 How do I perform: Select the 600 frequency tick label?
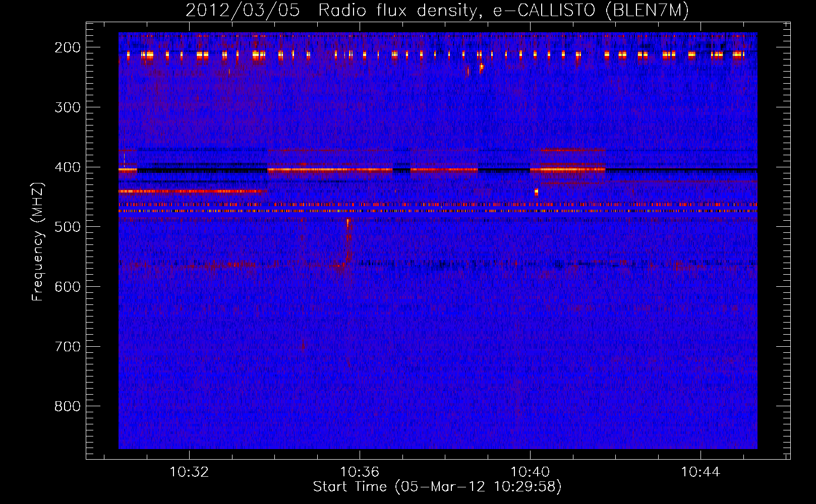coord(68,287)
